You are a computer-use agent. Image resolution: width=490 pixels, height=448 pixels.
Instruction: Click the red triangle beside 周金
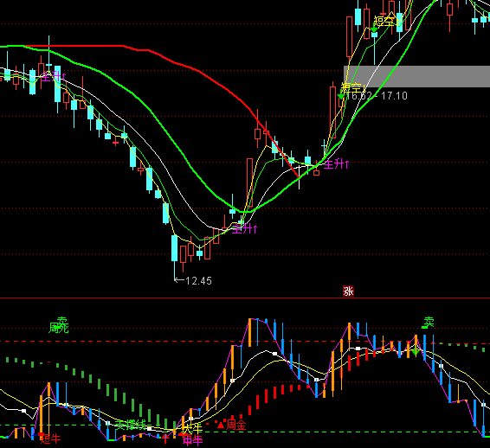[x=221, y=425]
